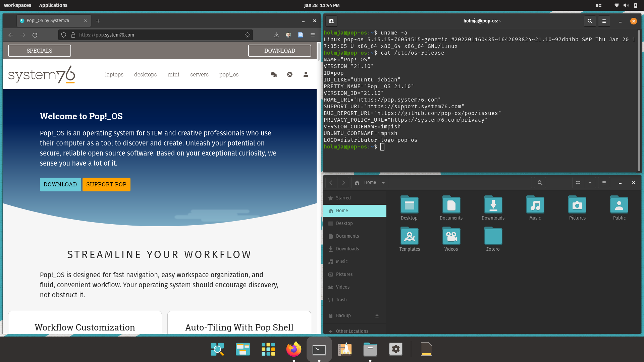
Task: Open view options dropdown in file manager
Action: (x=590, y=183)
